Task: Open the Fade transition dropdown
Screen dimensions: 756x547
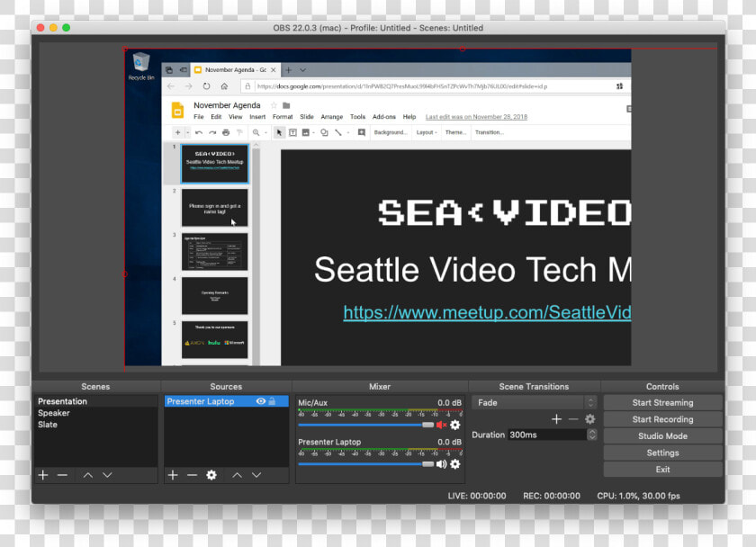Action: [535, 402]
